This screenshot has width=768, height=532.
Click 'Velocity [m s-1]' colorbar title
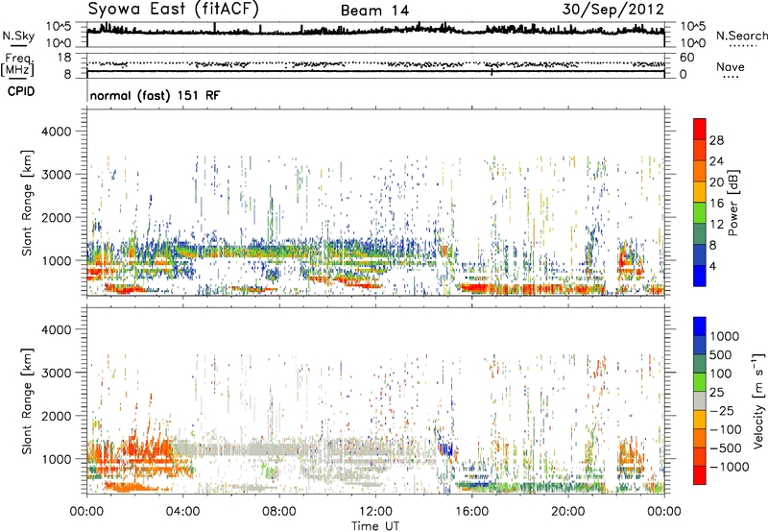point(758,400)
